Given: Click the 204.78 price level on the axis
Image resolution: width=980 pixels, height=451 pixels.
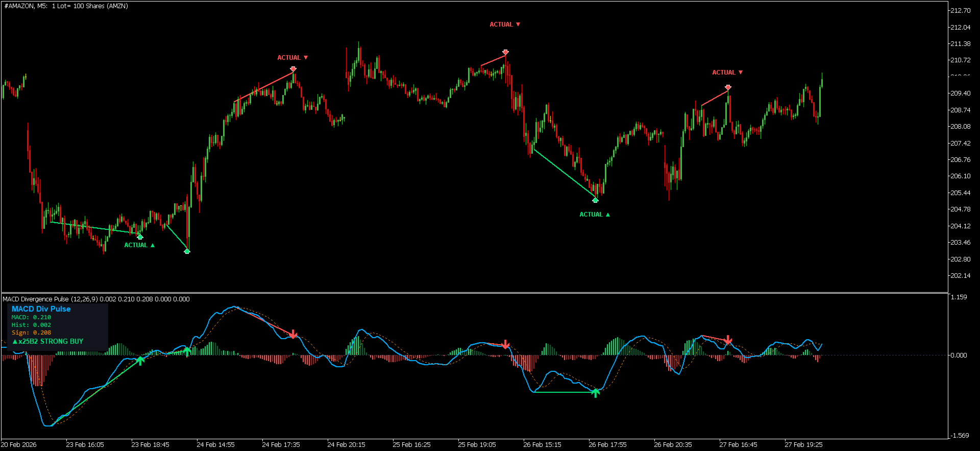Looking at the screenshot, I should pyautogui.click(x=960, y=209).
